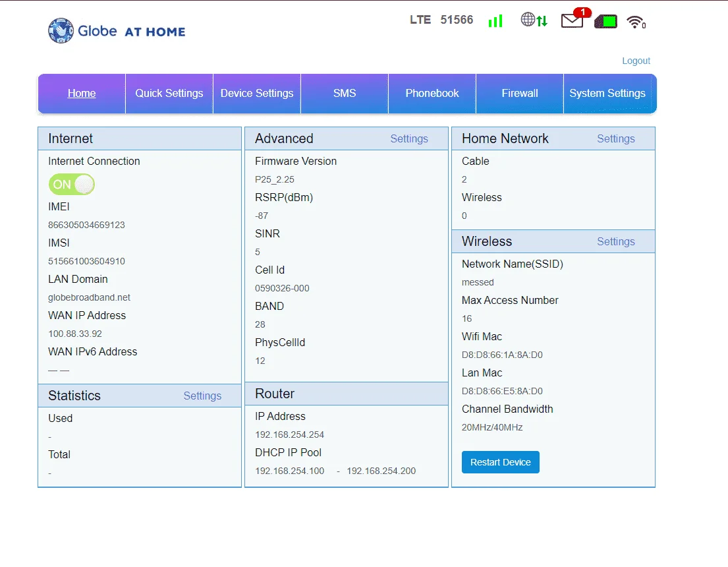Viewport: 728px width, 567px height.
Task: Click DHCP pool start 192.168.254.100
Action: pyautogui.click(x=289, y=471)
